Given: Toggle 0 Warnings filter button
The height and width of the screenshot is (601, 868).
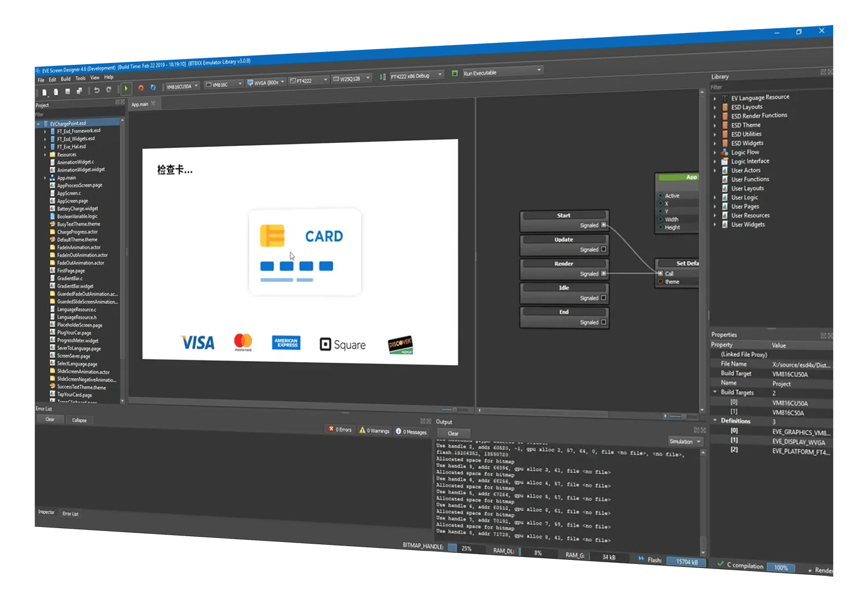Looking at the screenshot, I should pos(374,430).
